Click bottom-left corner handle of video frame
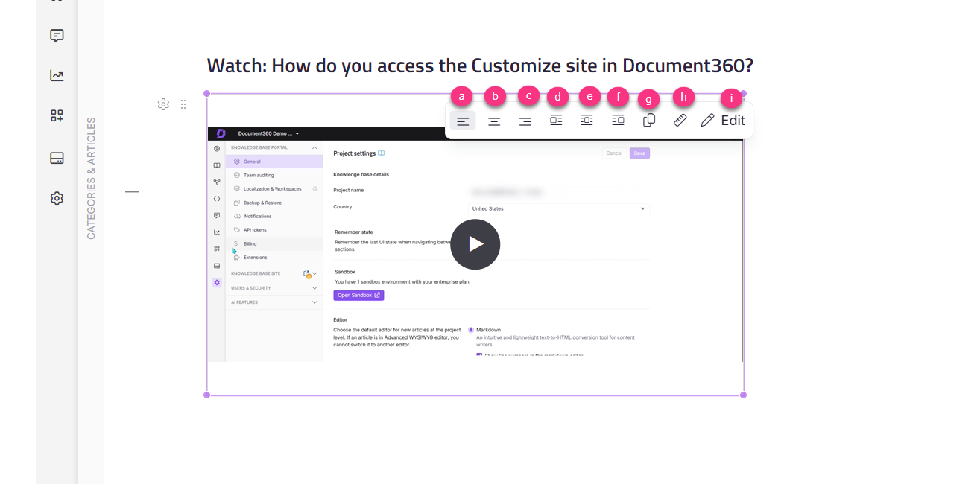The width and height of the screenshot is (980, 484). point(207,395)
